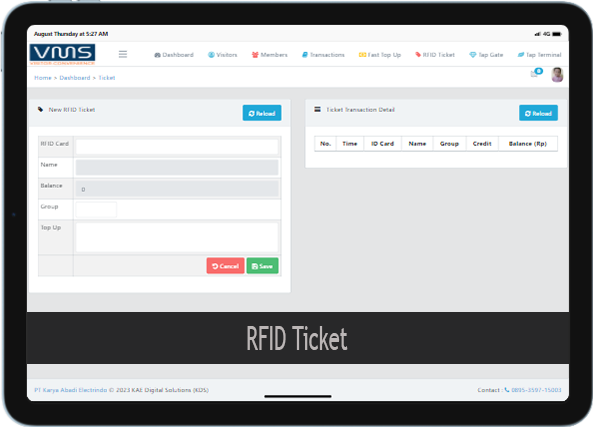This screenshot has width=593, height=428.
Task: Click the Name field
Action: (177, 167)
